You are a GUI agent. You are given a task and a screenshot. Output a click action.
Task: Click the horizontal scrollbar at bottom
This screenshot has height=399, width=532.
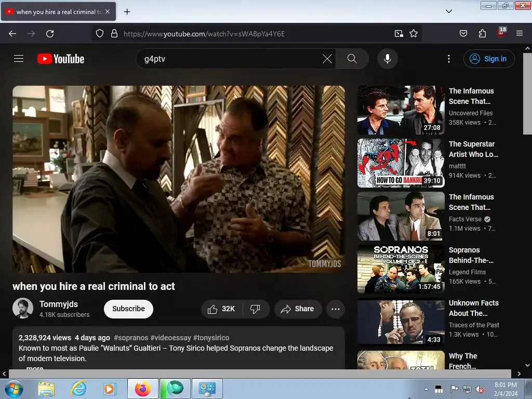coord(260,374)
